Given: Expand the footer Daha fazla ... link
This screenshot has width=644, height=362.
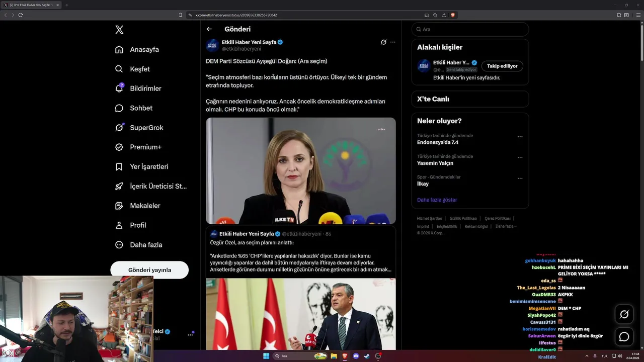Looking at the screenshot, I should 506,226.
